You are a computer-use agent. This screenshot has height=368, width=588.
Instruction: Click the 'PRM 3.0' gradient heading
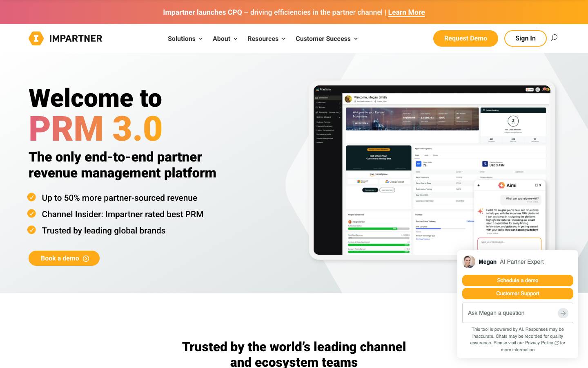(x=96, y=129)
